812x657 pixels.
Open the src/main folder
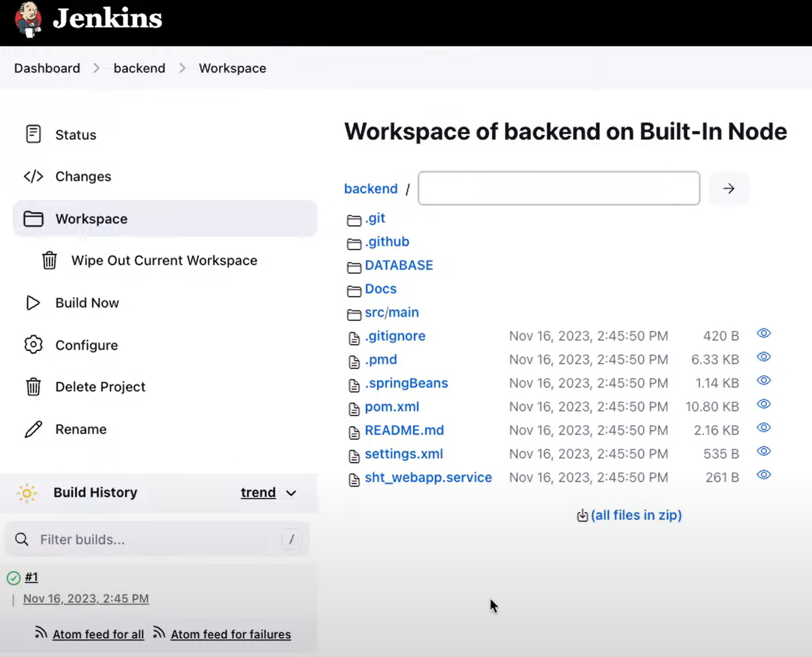pos(392,312)
